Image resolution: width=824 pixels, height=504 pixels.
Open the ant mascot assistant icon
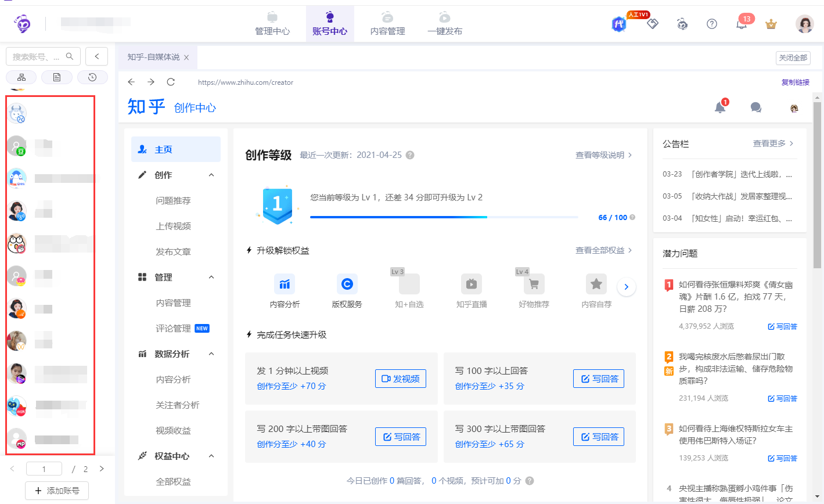tap(682, 24)
